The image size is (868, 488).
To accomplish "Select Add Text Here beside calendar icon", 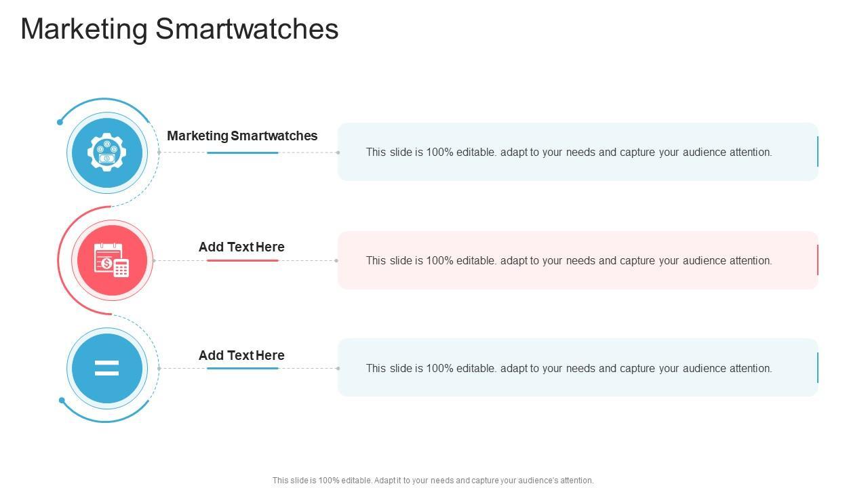I will tap(241, 247).
